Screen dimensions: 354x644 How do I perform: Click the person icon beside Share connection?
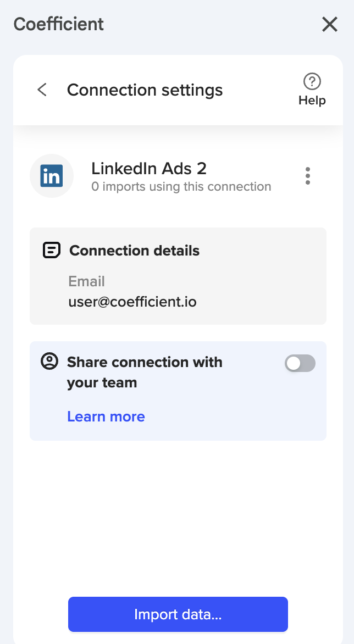click(x=49, y=362)
